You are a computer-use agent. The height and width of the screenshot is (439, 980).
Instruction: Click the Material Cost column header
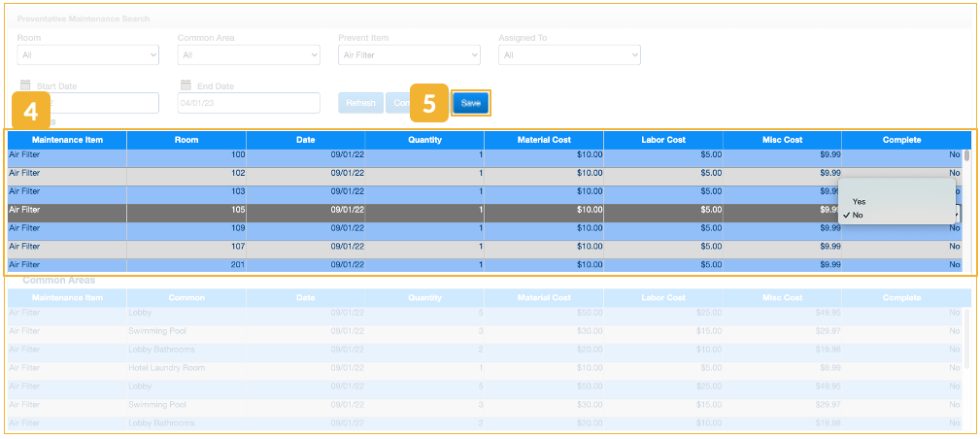point(544,140)
